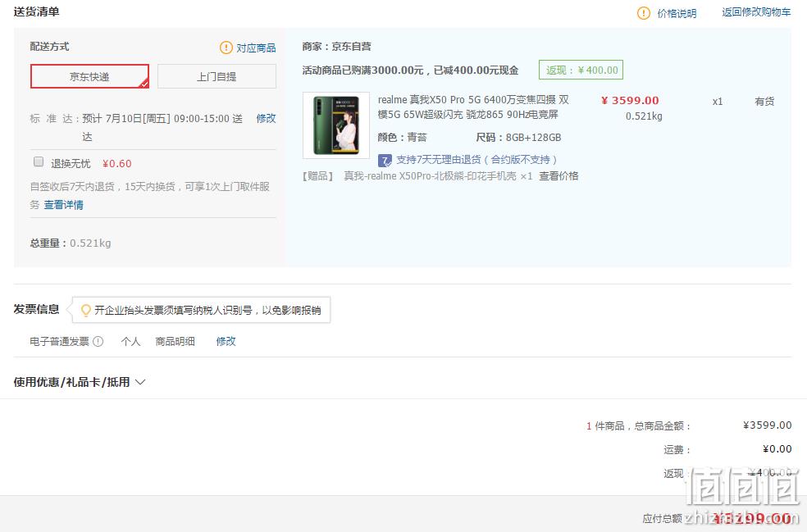Click the 7-day return badge icon
The image size is (807, 532).
[x=385, y=160]
